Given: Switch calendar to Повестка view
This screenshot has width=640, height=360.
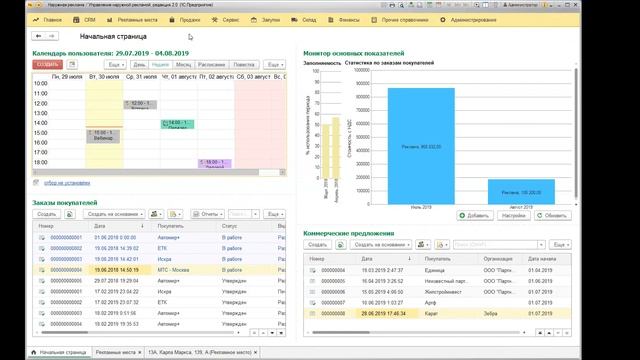Looking at the screenshot, I should (244, 64).
